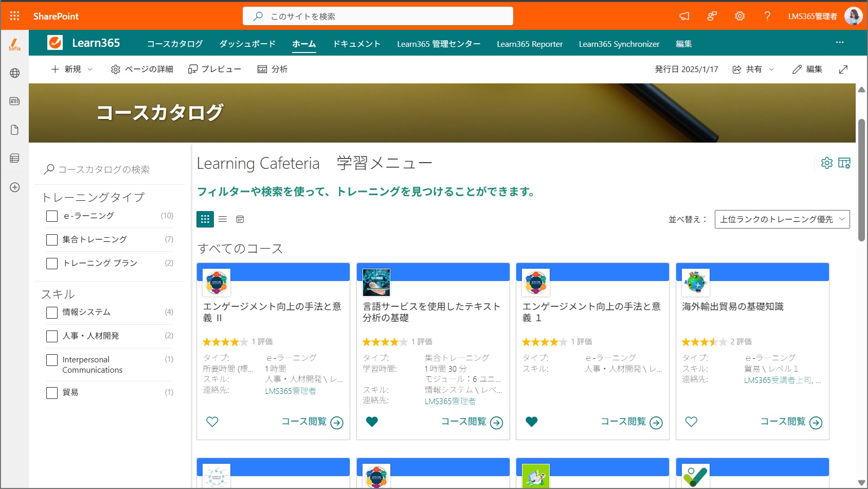Open Learn365 Synchronizer nav tab
The height and width of the screenshot is (489, 868).
(619, 44)
